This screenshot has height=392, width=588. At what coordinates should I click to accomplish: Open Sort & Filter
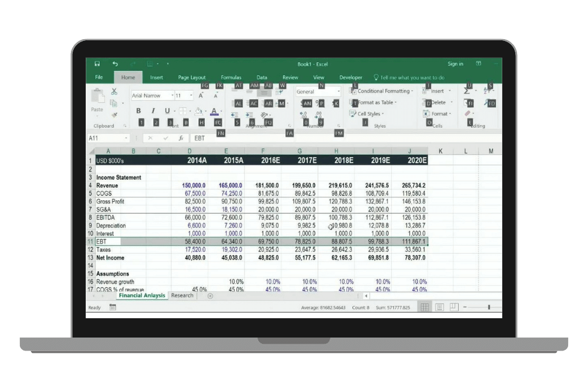pyautogui.click(x=486, y=89)
